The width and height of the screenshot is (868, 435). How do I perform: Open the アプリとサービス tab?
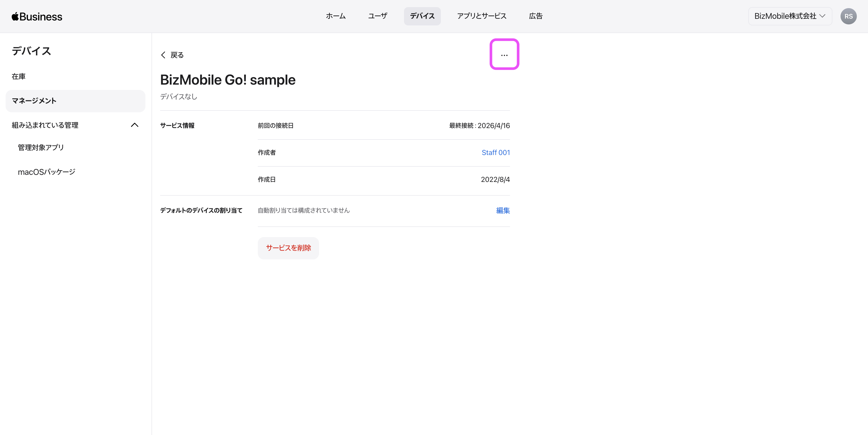point(482,16)
